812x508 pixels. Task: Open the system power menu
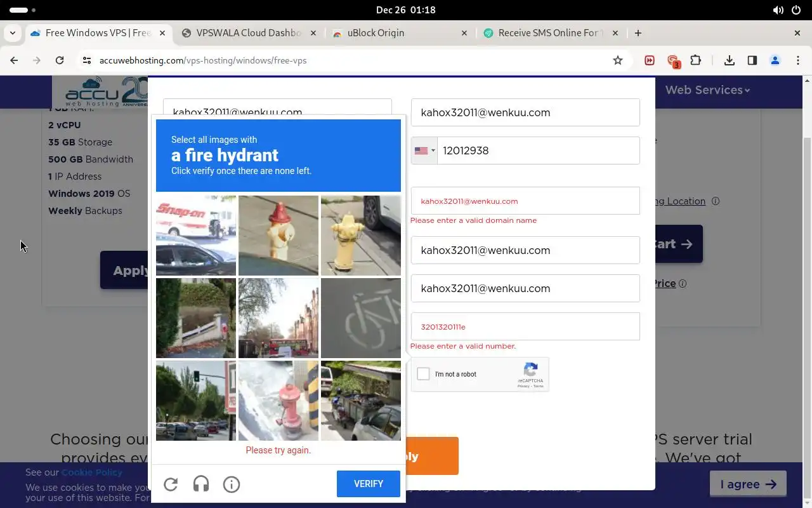click(797, 10)
